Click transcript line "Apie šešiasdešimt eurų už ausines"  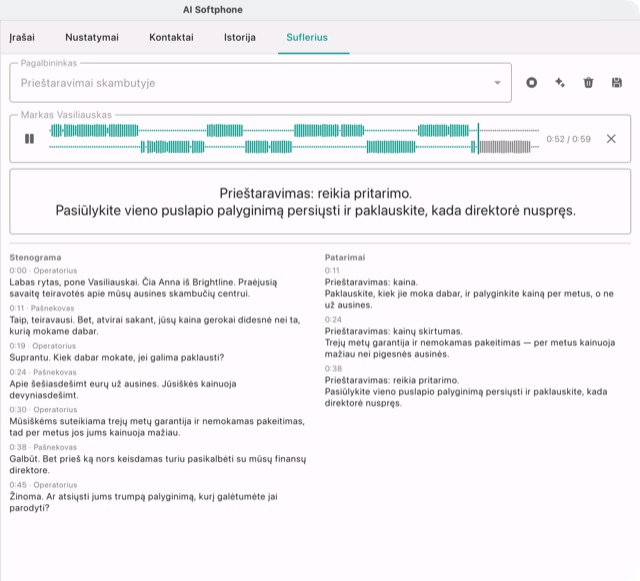click(x=123, y=390)
